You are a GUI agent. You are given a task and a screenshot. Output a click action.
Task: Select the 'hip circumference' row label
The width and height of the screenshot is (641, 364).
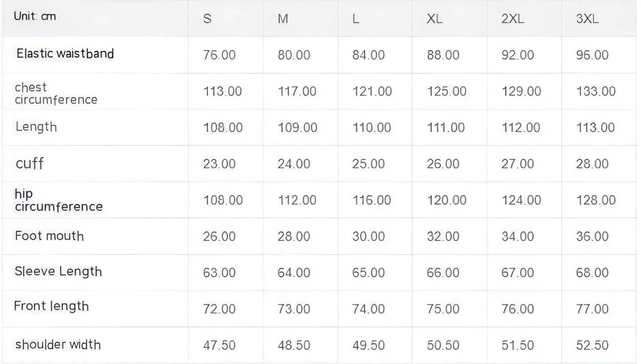[x=59, y=200]
